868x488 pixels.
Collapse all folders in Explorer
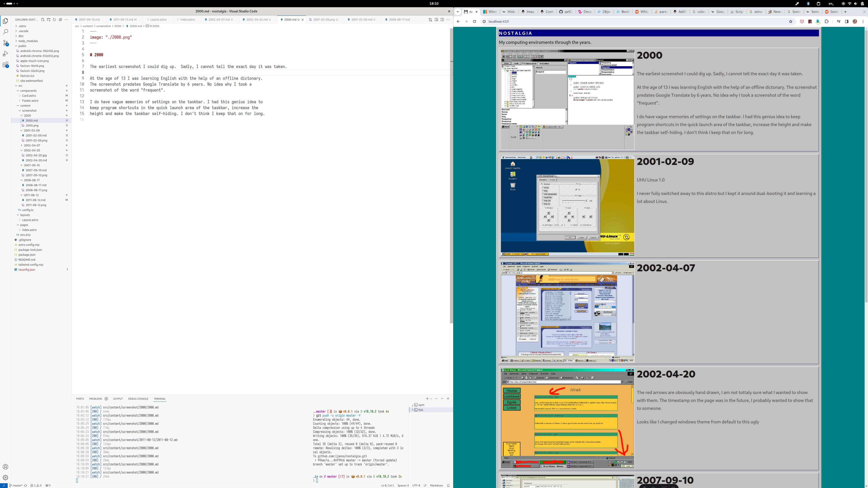pos(60,19)
